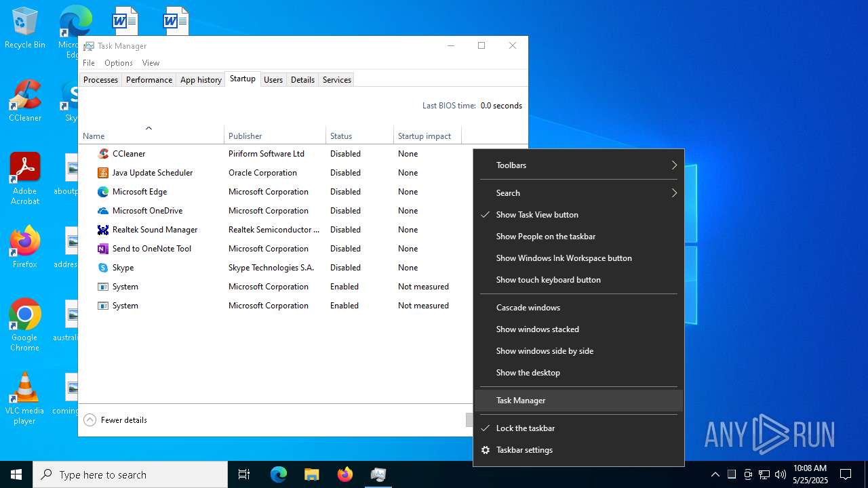Select the Skype Technologies S.A. publisher cell
This screenshot has height=488, width=868.
click(x=271, y=268)
